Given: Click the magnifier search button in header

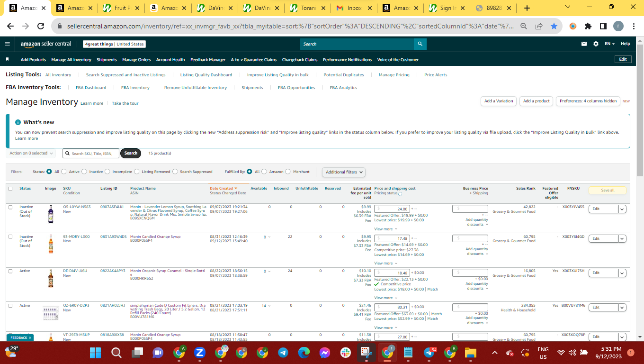Looking at the screenshot, I should click(x=420, y=44).
